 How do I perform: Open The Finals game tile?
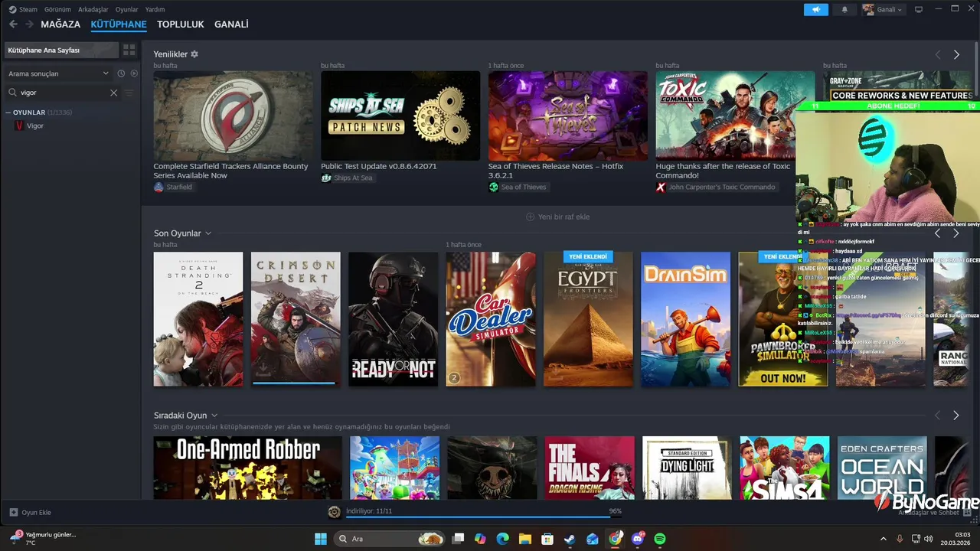[590, 468]
